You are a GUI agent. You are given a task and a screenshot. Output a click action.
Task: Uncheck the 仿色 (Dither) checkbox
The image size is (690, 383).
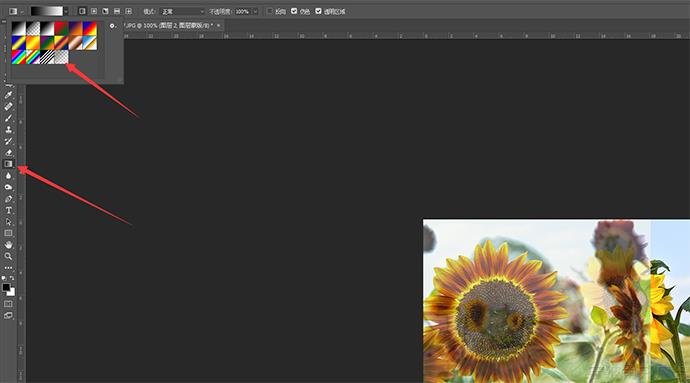294,11
